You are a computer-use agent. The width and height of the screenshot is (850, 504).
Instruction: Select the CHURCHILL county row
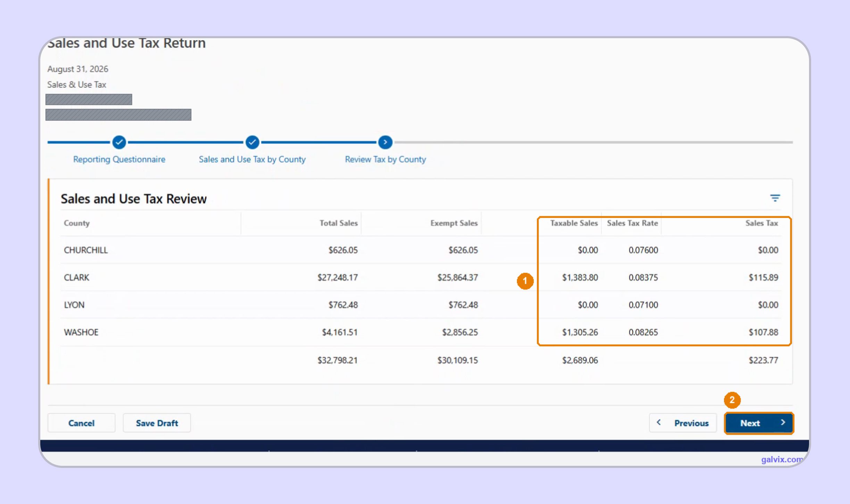[421, 250]
